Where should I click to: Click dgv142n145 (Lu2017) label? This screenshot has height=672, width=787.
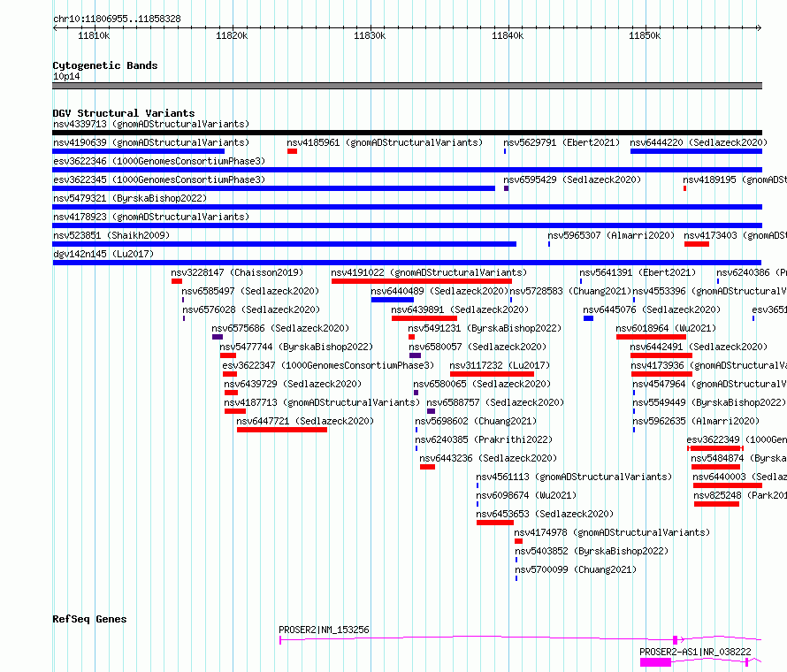(x=103, y=254)
